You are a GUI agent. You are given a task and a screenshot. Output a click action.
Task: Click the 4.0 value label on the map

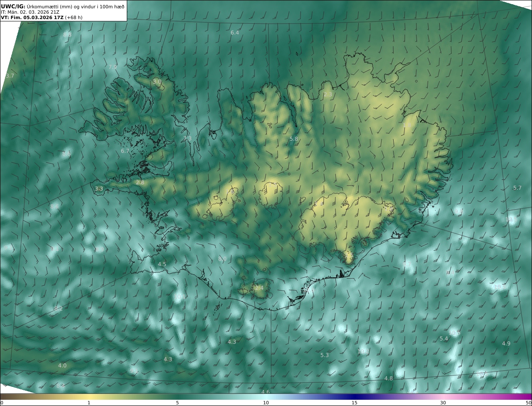pos(62,366)
